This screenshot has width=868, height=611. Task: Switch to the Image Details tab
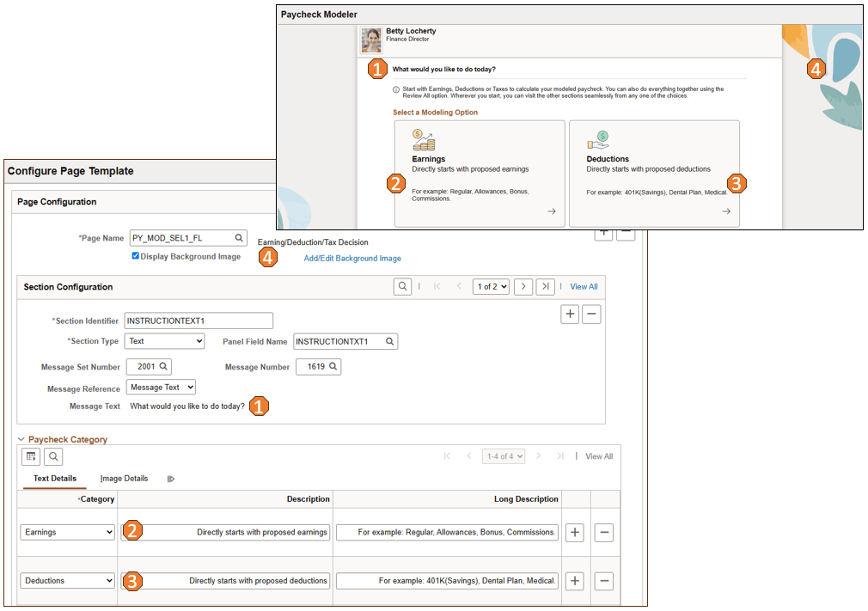122,480
